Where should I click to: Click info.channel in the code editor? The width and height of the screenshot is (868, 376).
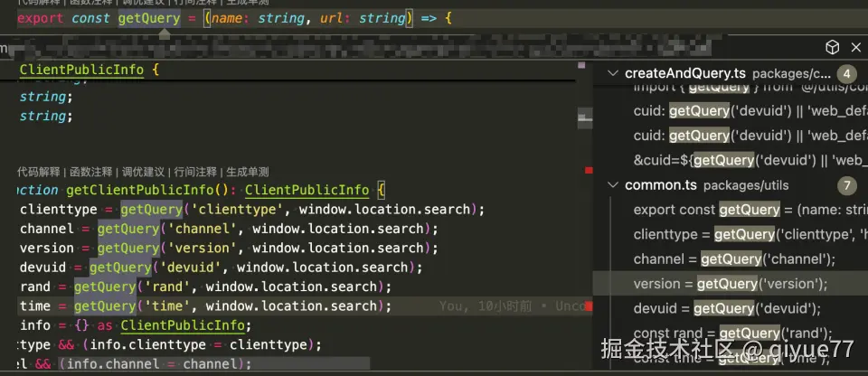tap(113, 364)
